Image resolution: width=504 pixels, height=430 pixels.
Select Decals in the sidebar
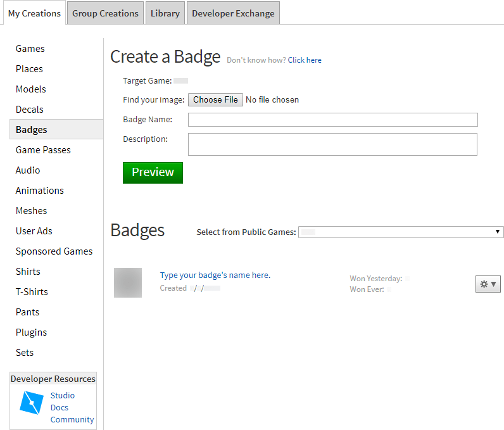click(x=30, y=110)
